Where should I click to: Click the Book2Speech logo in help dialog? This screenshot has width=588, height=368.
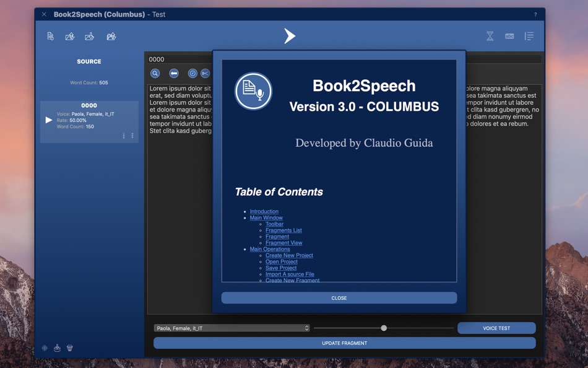coord(254,91)
